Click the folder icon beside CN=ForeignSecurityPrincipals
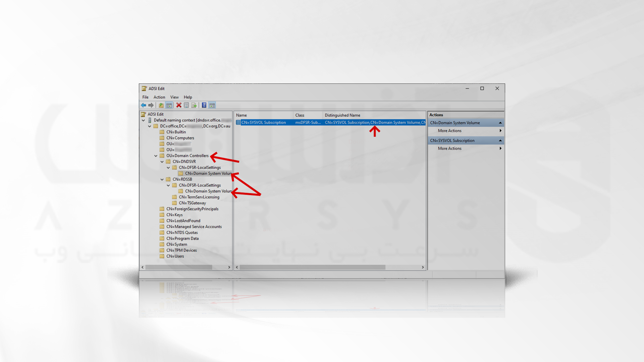Image resolution: width=644 pixels, height=362 pixels. [x=162, y=209]
